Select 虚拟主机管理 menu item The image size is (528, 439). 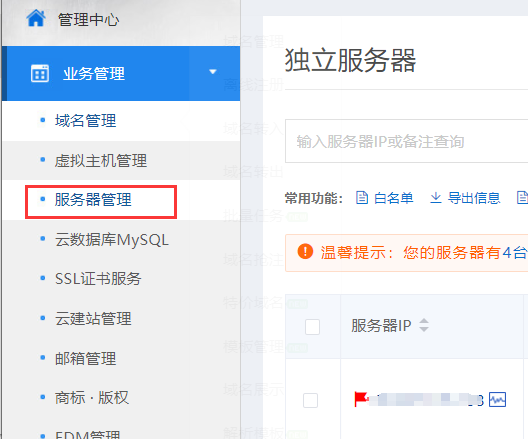(x=101, y=161)
